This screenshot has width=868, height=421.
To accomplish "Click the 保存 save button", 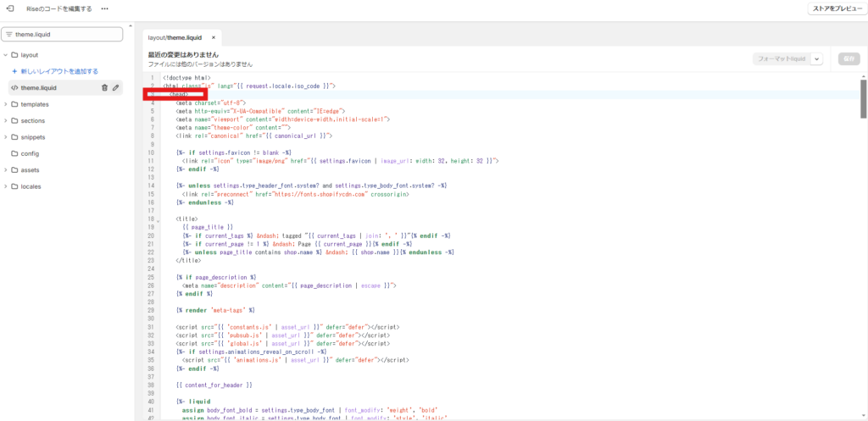I will [x=849, y=59].
